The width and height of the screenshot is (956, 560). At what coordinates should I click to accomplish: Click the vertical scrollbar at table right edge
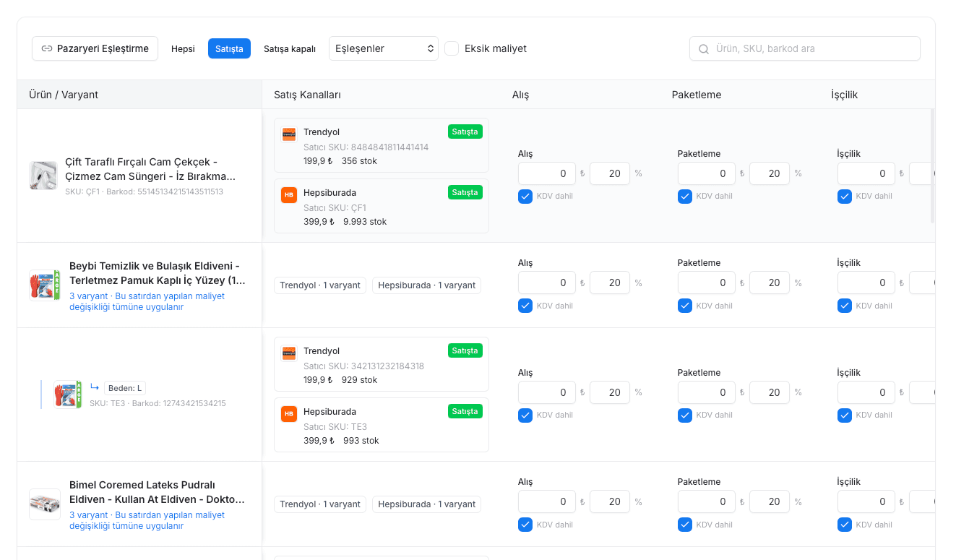[932, 165]
